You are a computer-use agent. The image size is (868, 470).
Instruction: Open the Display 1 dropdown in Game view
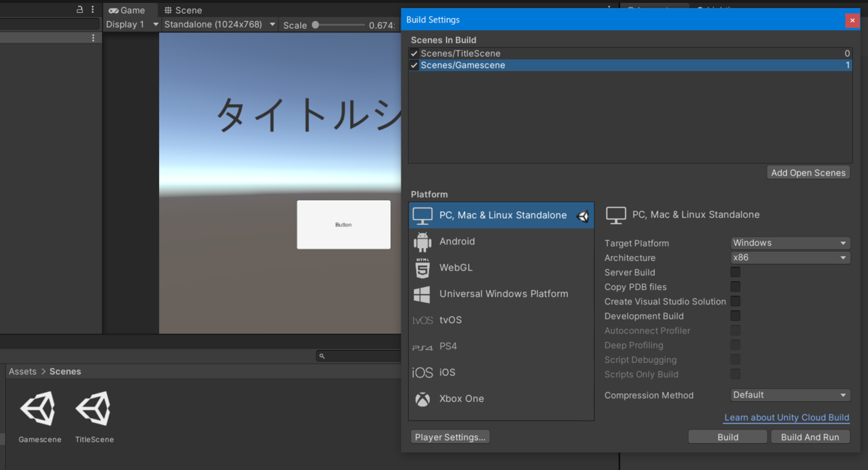(132, 25)
